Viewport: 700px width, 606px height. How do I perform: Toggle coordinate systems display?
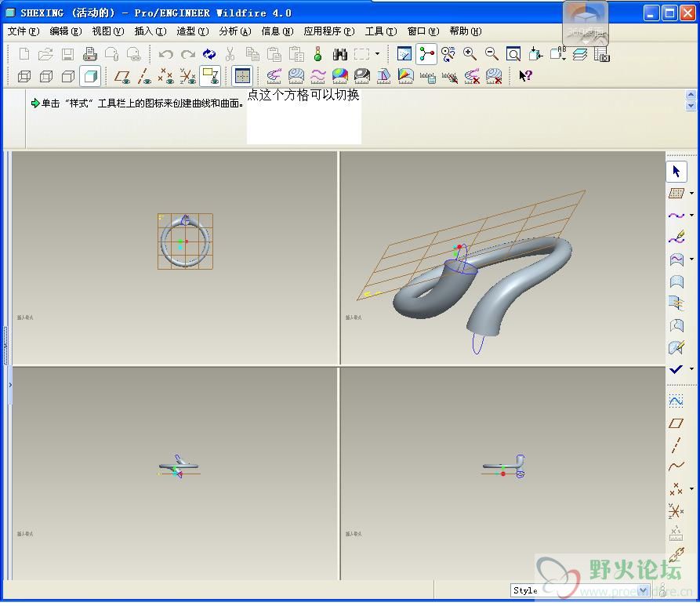[188, 76]
